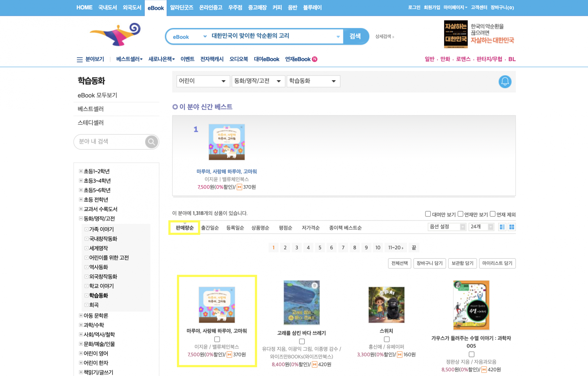Open the 로맨스 genre link
Screen dimensions: 588x376
click(463, 59)
